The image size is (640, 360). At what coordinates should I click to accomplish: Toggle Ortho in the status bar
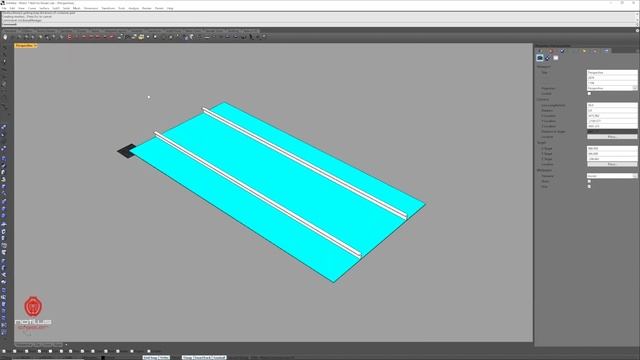[164, 358]
